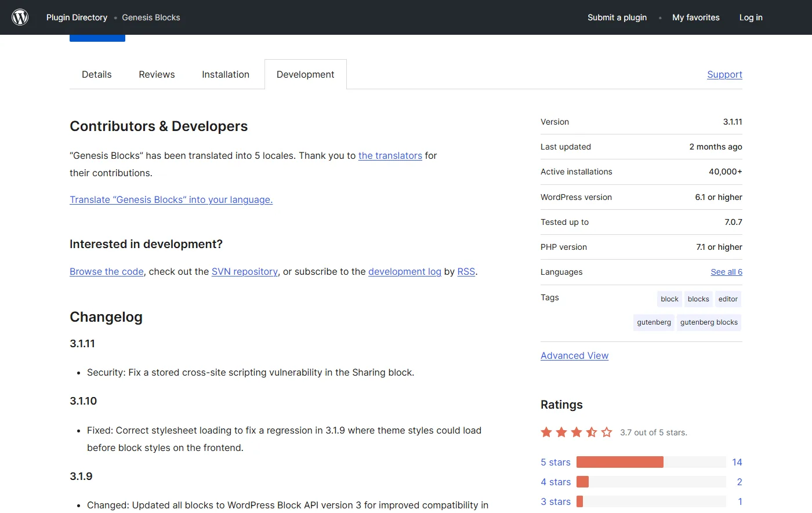Filter reviews by 4 stars
Image resolution: width=812 pixels, height=513 pixels.
(556, 482)
